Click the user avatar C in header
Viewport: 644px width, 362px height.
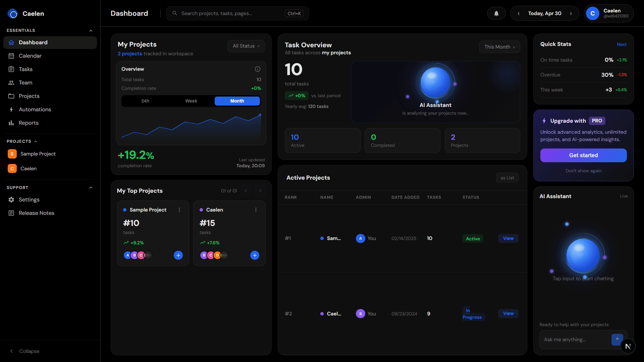pyautogui.click(x=593, y=13)
